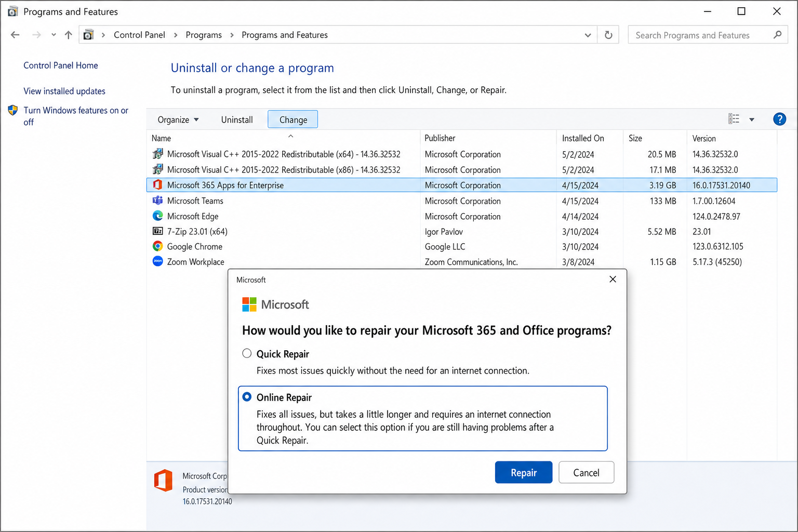Click the Change toolbar button

coord(293,119)
